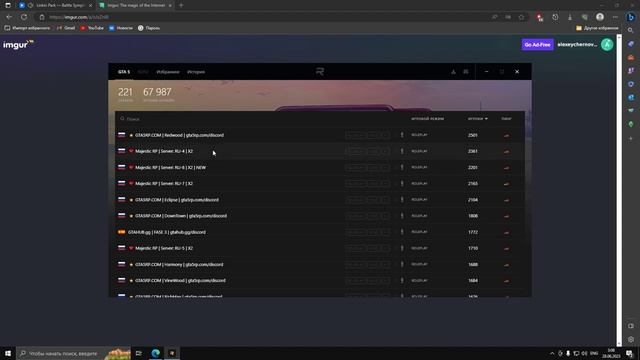The image size is (640, 360).
Task: Open the История tab in launcher
Action: click(x=196, y=72)
